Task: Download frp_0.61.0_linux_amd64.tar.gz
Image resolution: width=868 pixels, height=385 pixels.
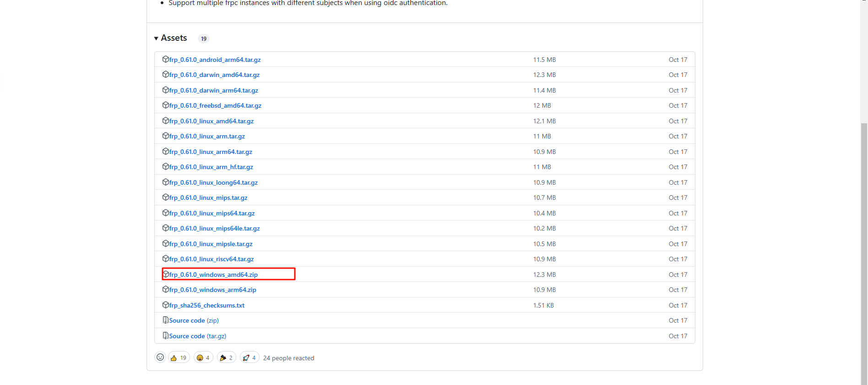Action: pos(211,121)
